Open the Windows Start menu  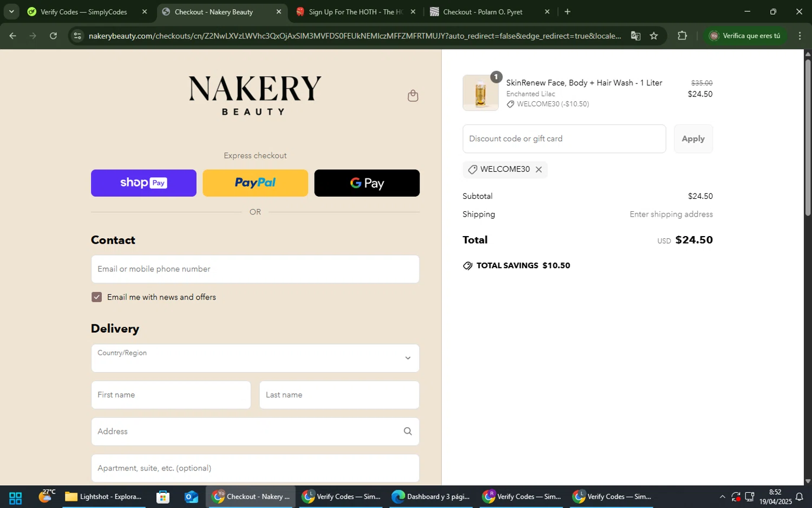(15, 497)
